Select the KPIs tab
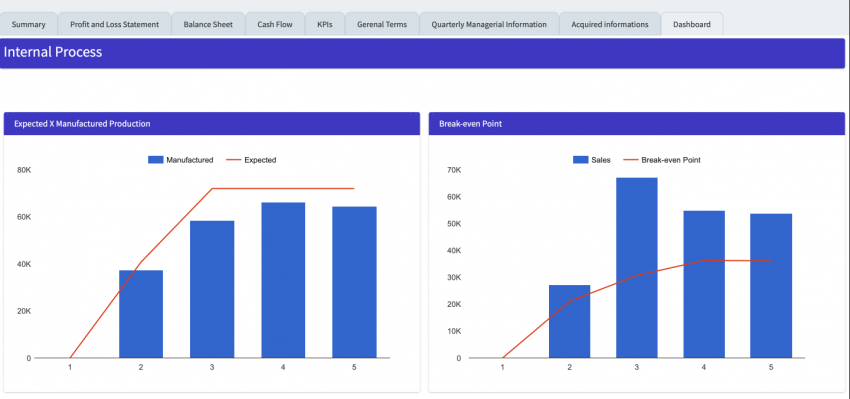Image resolution: width=850 pixels, height=399 pixels. 325,24
